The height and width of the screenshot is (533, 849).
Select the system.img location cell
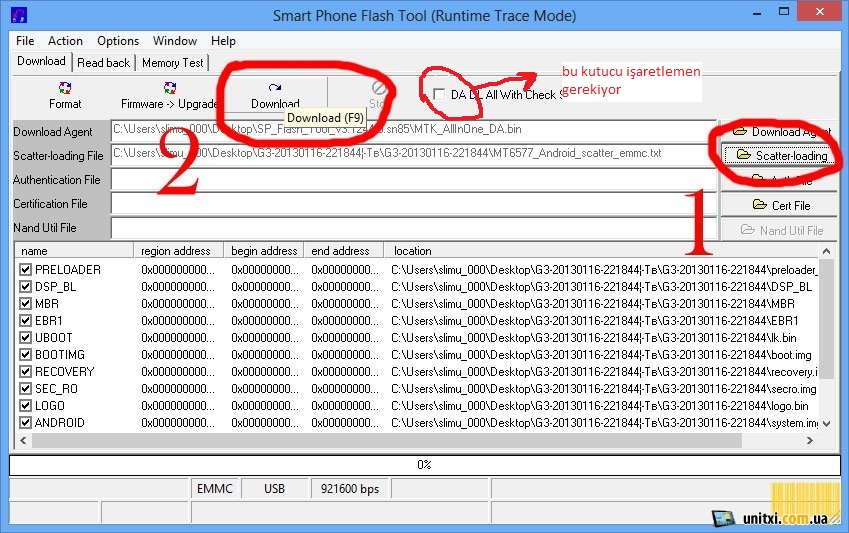[604, 422]
